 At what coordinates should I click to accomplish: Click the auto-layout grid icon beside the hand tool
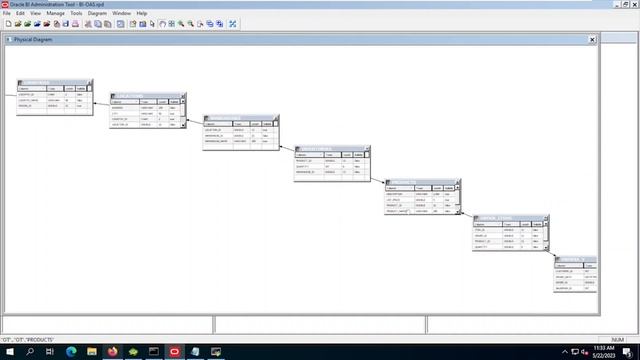171,24
